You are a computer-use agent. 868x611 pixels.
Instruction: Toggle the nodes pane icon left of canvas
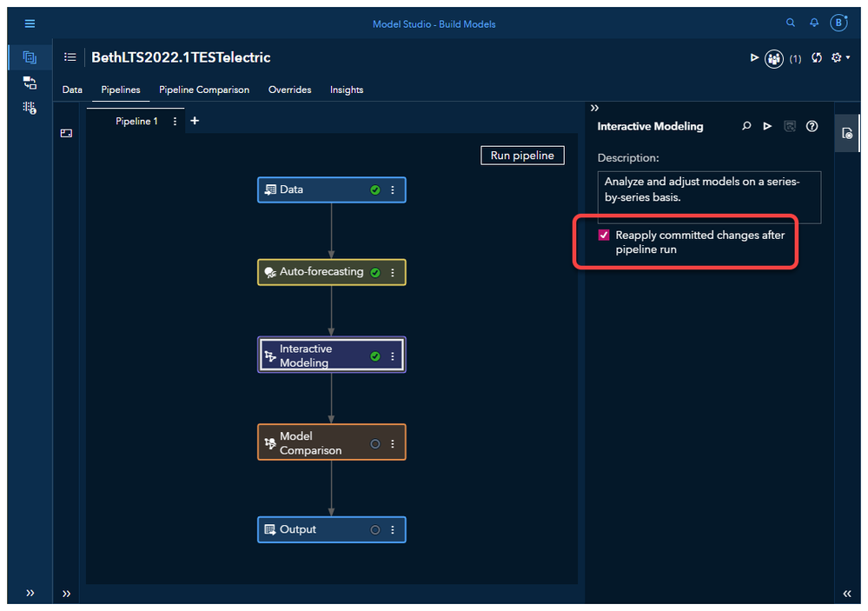[x=66, y=133]
